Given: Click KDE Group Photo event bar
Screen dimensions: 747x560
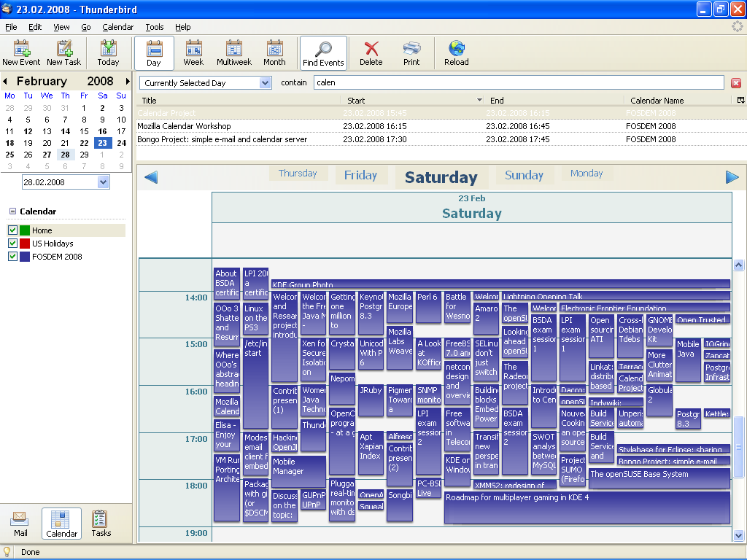Looking at the screenshot, I should point(500,284).
